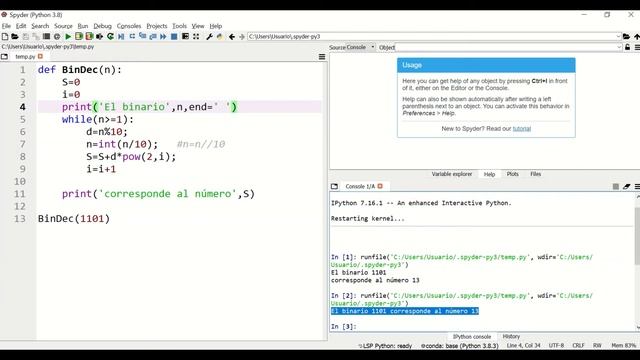Click Run cell and advance icon
This screenshot has width=640, height=360.
tap(89, 37)
